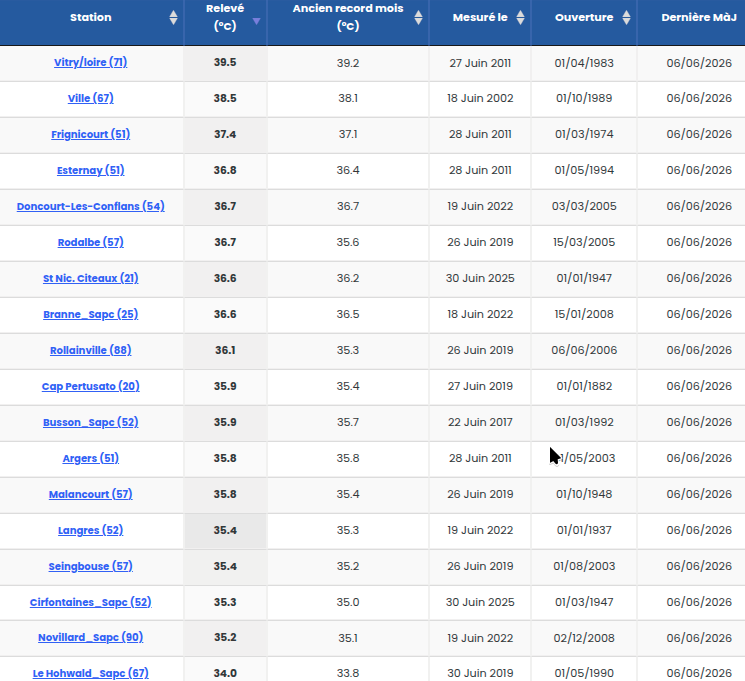Select old record 39.2 cell
Viewport: 745px width, 681px height.
point(348,63)
